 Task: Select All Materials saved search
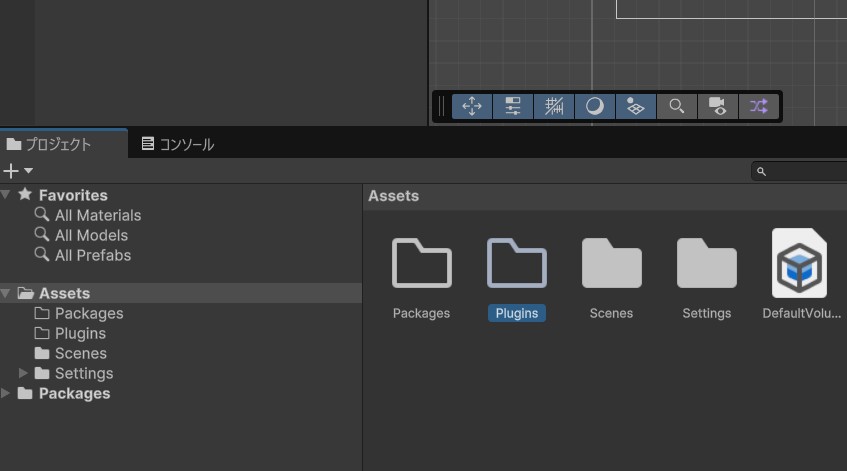[x=98, y=215]
